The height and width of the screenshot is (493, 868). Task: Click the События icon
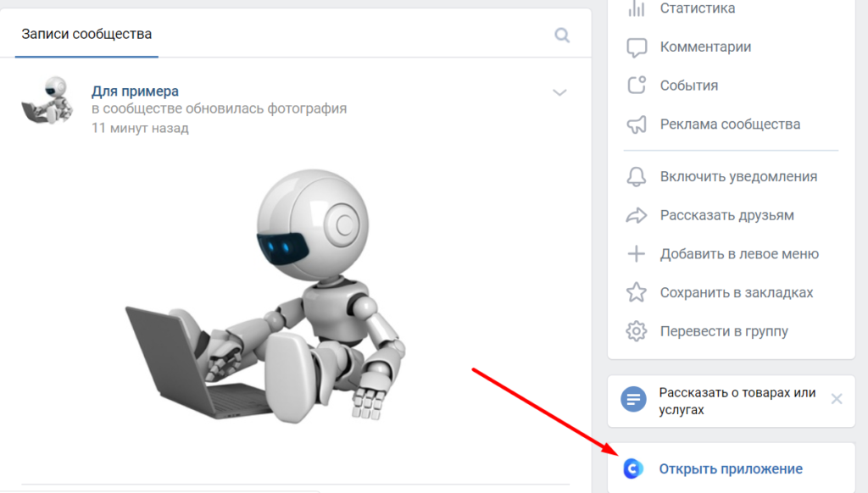(637, 86)
